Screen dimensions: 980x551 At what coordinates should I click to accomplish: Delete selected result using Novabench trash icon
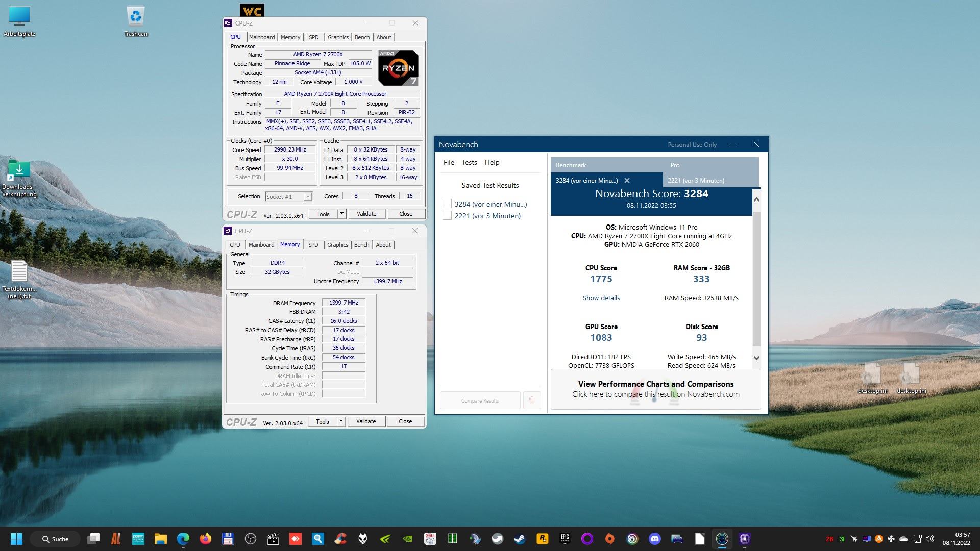click(x=531, y=400)
